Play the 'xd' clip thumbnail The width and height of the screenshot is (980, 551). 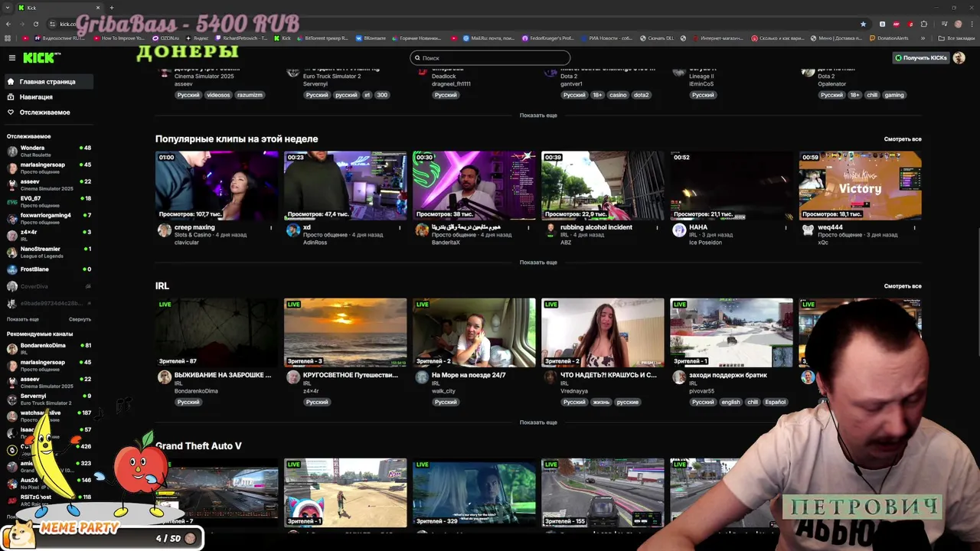345,186
